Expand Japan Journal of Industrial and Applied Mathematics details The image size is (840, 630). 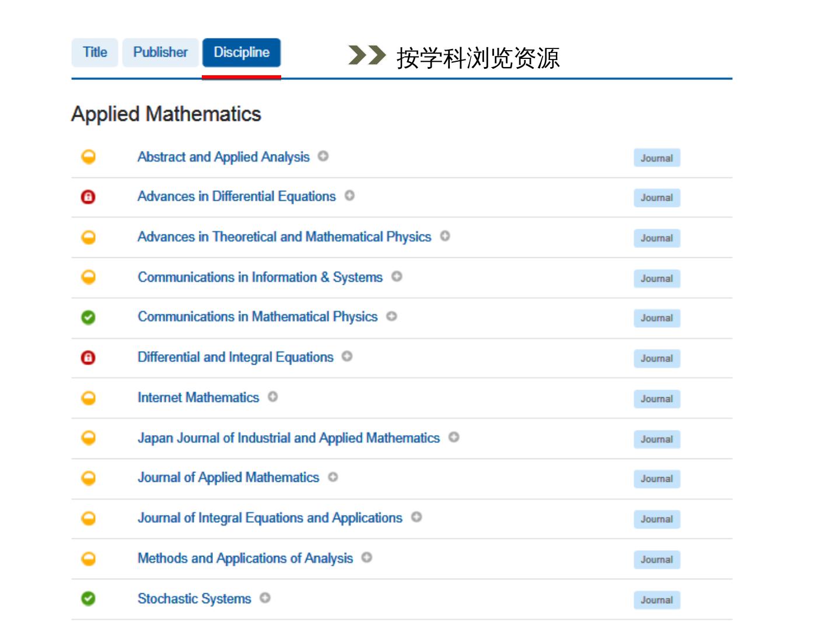[454, 437]
